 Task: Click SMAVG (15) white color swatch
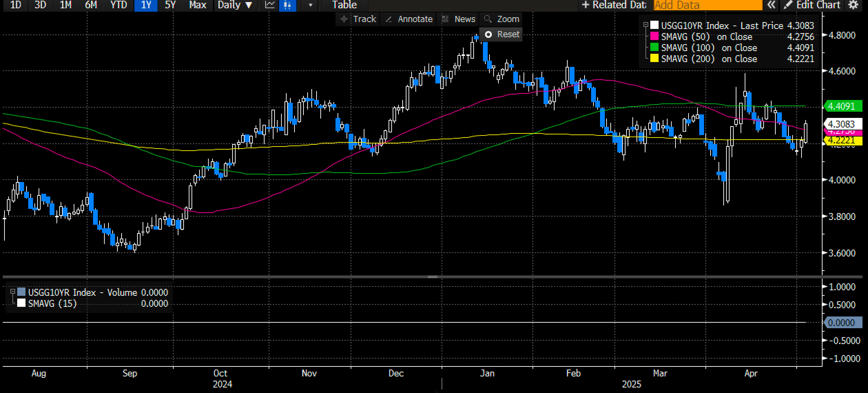[21, 303]
